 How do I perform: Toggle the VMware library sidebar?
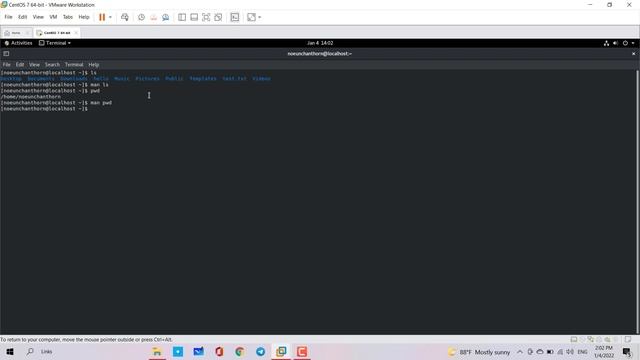[182, 17]
